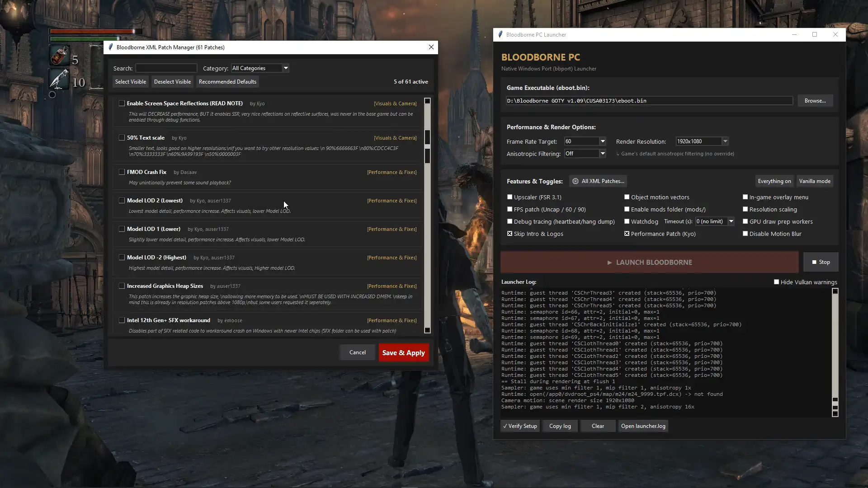Click Save & Apply button
The image size is (868, 488).
pos(404,353)
